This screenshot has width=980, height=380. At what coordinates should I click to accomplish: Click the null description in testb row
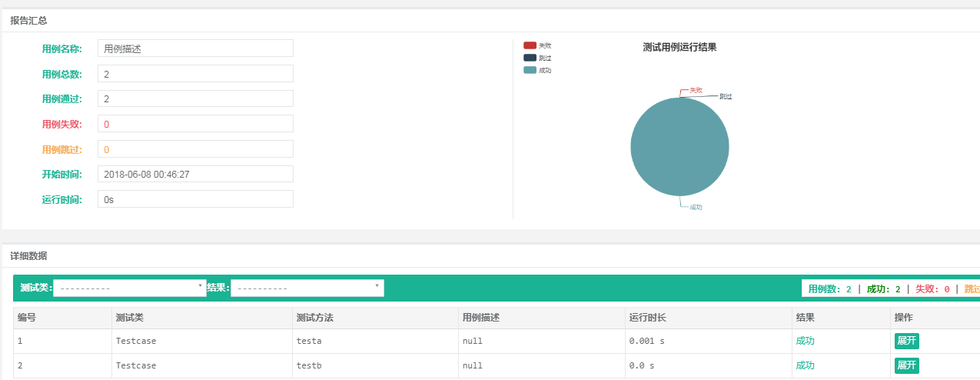[x=541, y=365]
